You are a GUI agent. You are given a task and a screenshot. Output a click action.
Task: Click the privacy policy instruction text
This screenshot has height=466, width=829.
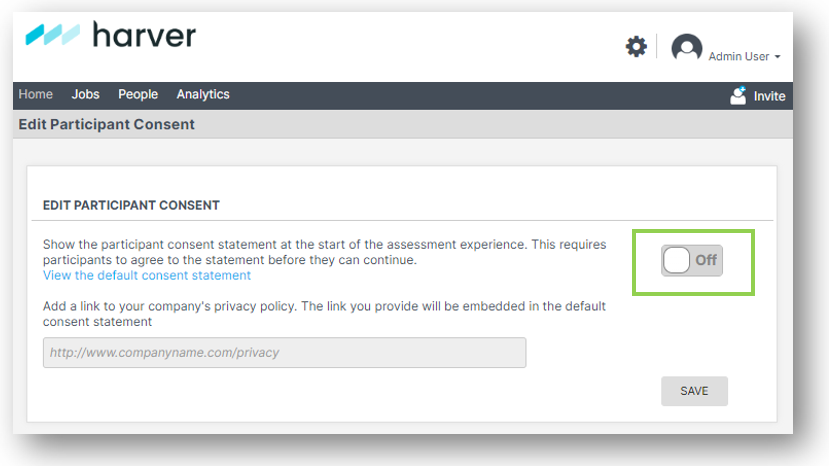tap(324, 314)
